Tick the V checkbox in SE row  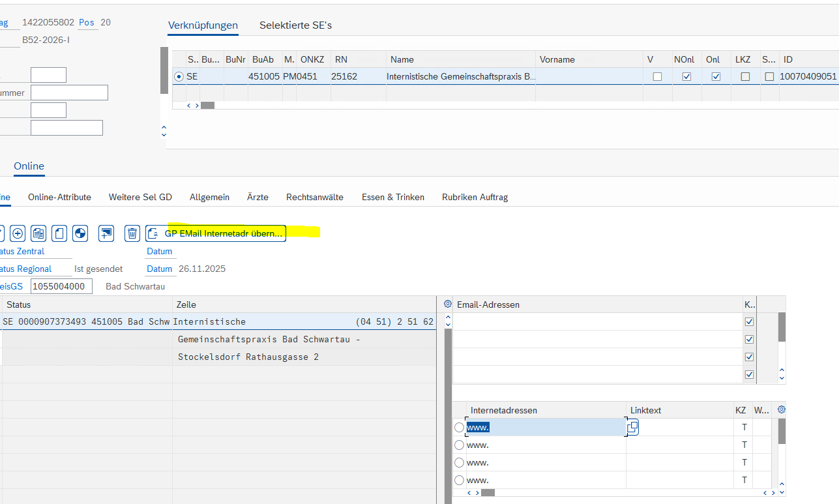[x=657, y=76]
